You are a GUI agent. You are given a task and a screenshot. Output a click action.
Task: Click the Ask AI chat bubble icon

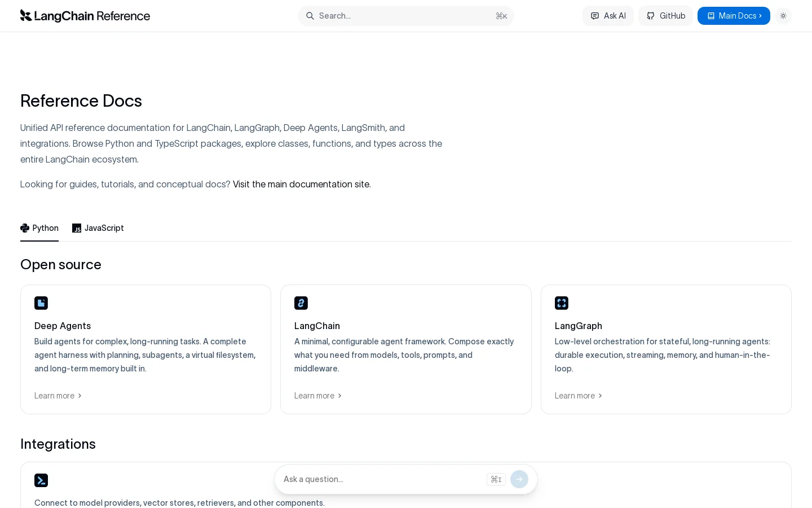[595, 16]
